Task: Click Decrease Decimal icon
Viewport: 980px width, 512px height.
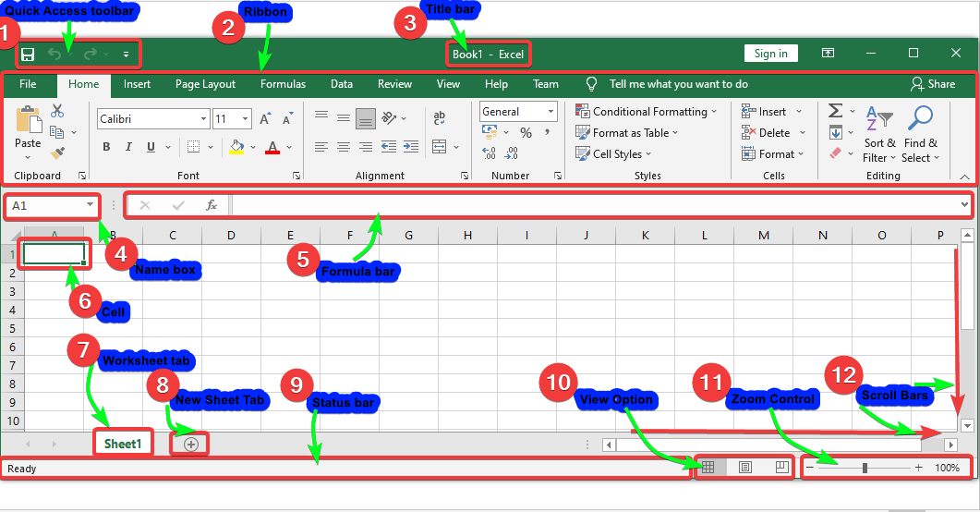Action: 512,153
